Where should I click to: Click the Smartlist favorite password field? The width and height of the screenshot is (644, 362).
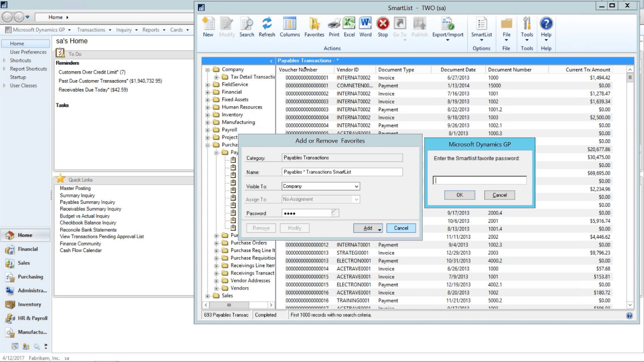coord(480,180)
